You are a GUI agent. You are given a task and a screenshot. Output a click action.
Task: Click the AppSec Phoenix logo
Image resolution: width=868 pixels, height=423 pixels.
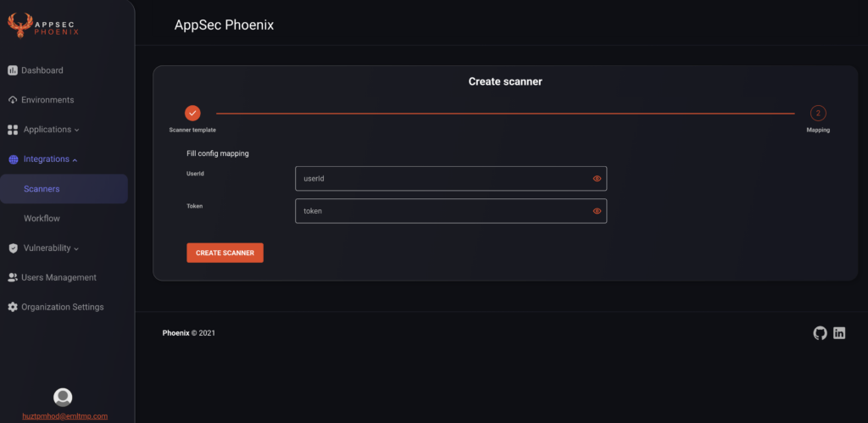43,26
